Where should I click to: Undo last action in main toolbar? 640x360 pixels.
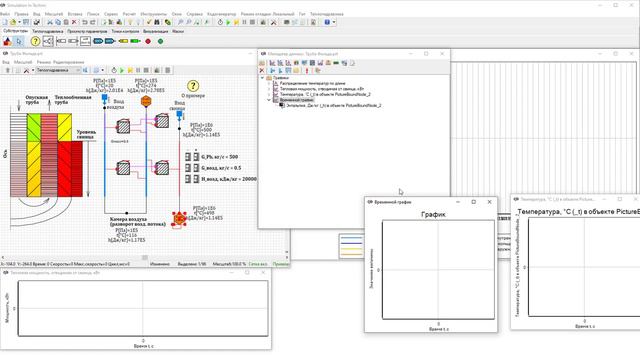click(84, 22)
